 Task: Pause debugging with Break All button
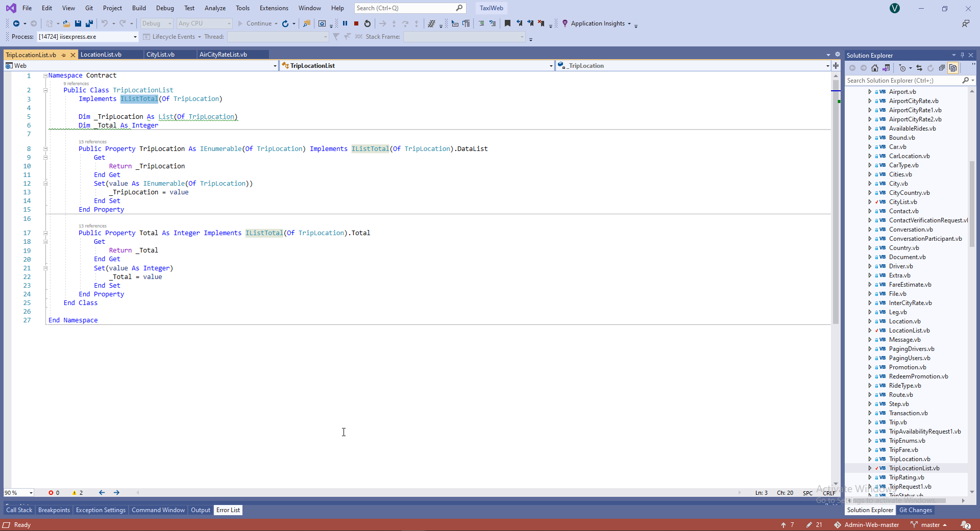pos(345,23)
